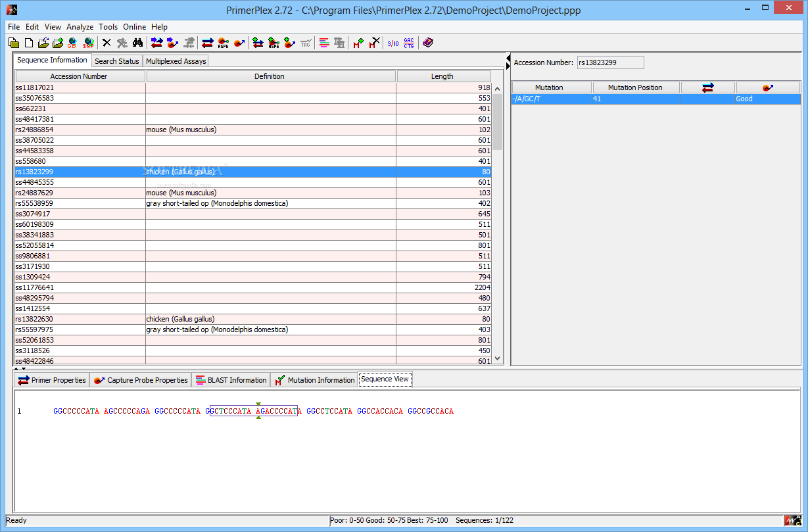Click the sequence list vertical scrollbar thumb
The width and height of the screenshot is (808, 532).
click(498, 122)
